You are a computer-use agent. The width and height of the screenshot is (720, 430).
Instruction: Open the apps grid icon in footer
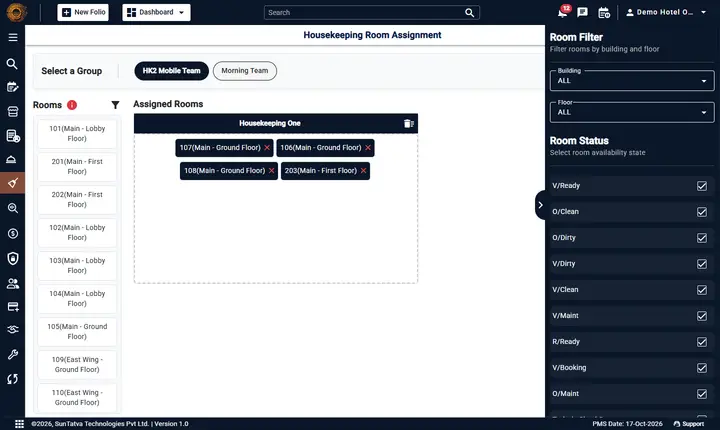coord(19,424)
